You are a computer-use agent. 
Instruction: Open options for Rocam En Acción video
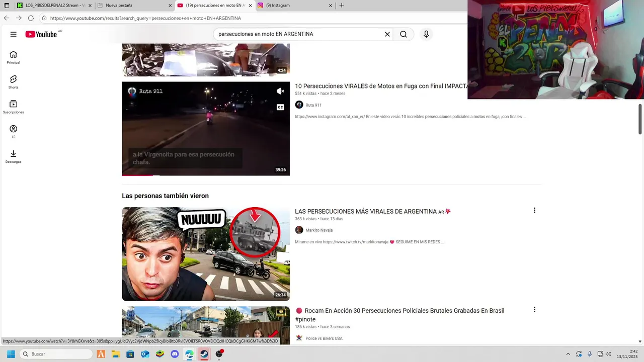click(534, 310)
